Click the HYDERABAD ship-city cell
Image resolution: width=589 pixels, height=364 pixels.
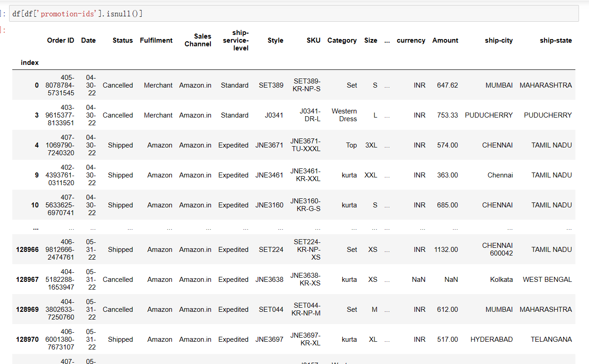(491, 339)
